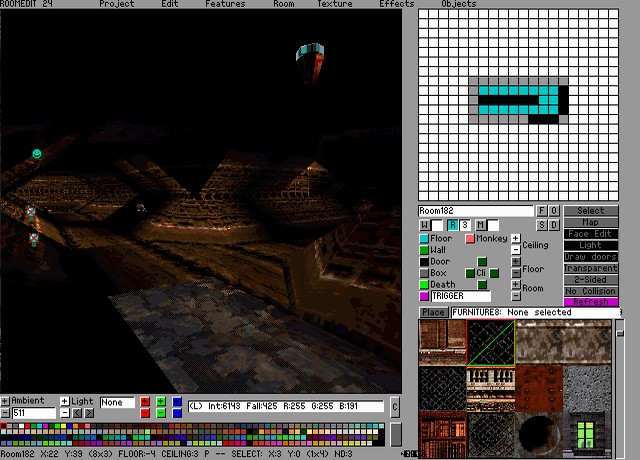Screen dimensions: 640x460
Task: Open the Effects menu
Action: coord(396,4)
